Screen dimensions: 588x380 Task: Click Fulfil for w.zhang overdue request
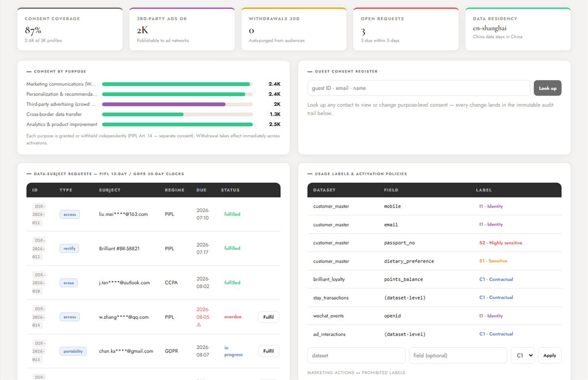coord(269,317)
